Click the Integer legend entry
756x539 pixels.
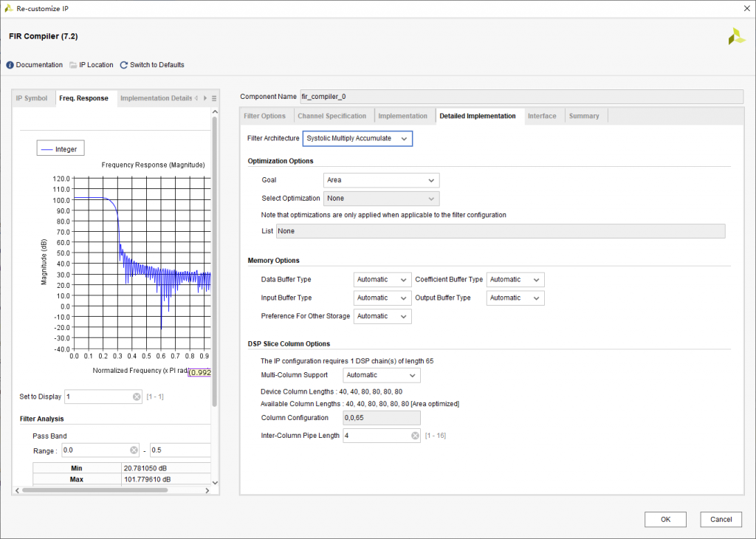click(x=61, y=149)
